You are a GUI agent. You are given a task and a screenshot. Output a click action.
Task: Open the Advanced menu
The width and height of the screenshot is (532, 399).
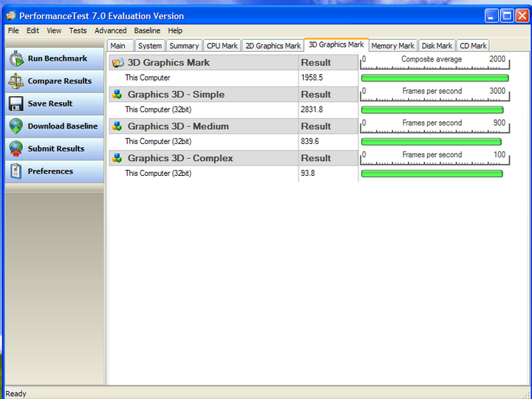[x=110, y=30]
